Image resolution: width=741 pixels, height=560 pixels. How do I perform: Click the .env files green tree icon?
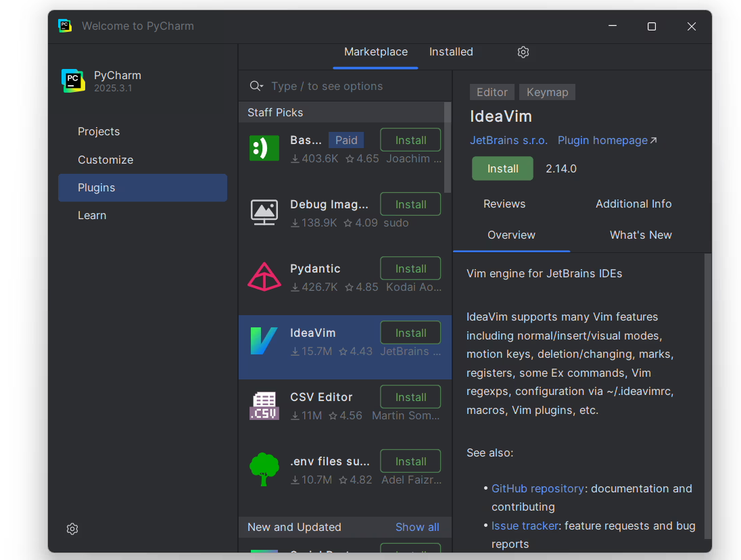[264, 469]
